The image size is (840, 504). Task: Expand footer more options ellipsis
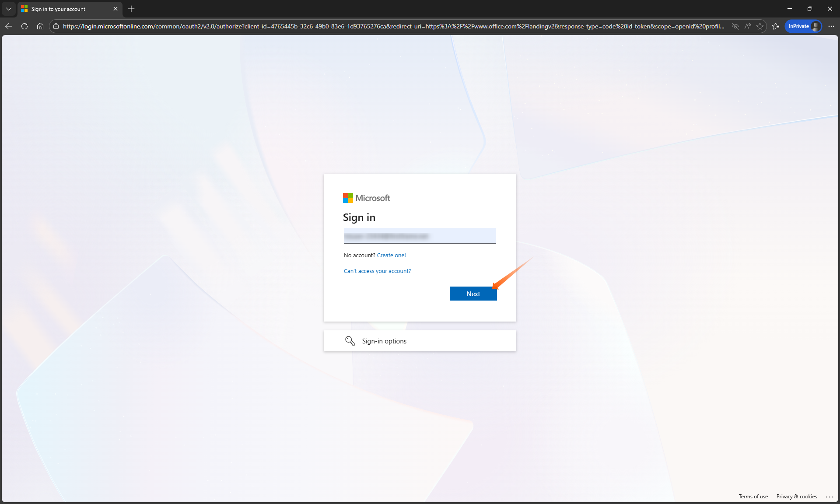click(829, 497)
